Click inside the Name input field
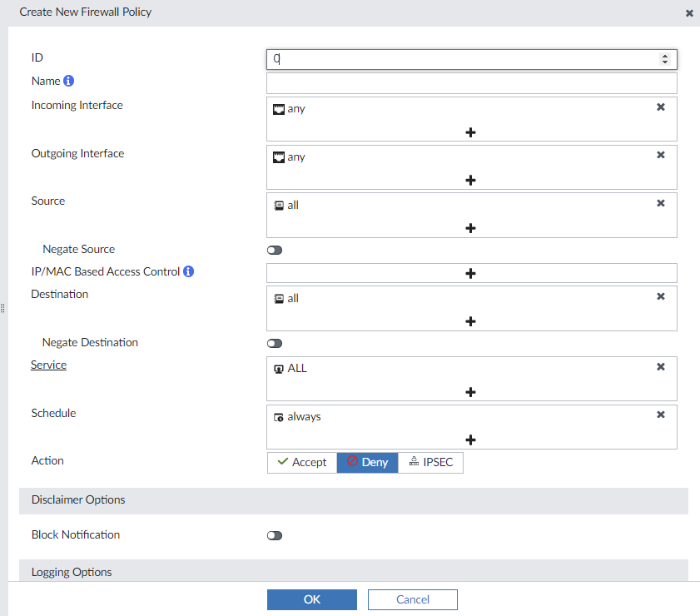700x616 pixels. (x=471, y=83)
